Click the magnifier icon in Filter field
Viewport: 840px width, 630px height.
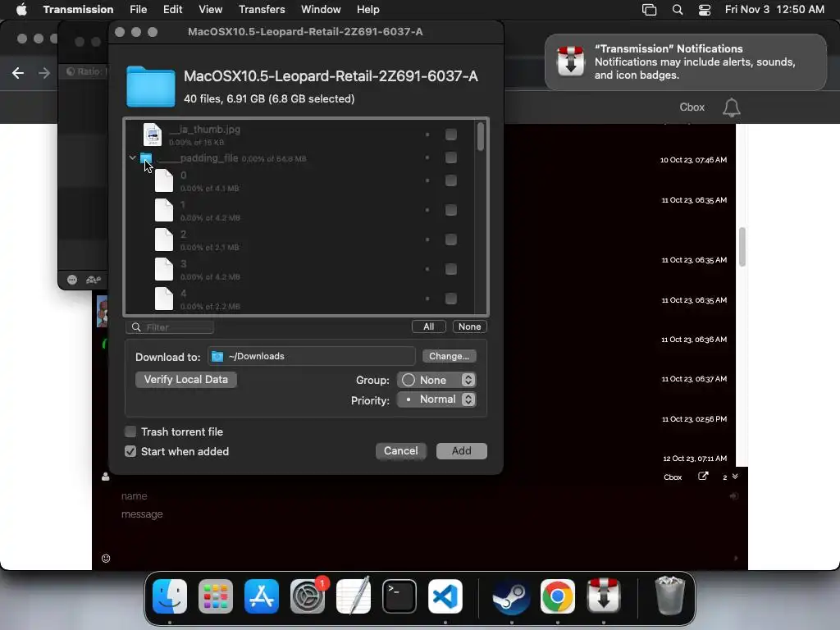(x=136, y=326)
